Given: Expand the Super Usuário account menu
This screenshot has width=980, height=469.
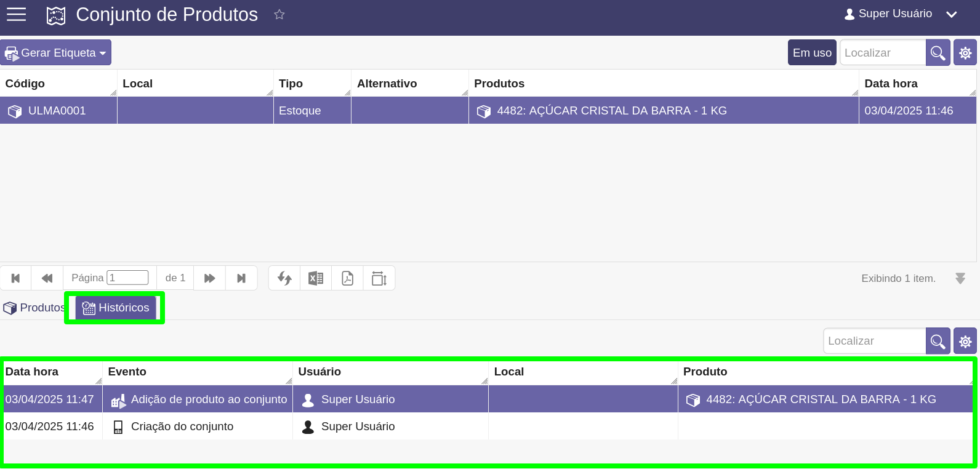Looking at the screenshot, I should coord(901,14).
